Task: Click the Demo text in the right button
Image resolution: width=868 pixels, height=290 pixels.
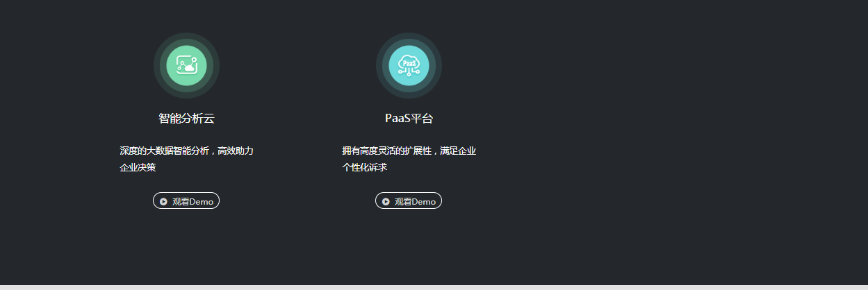Action: [424, 201]
